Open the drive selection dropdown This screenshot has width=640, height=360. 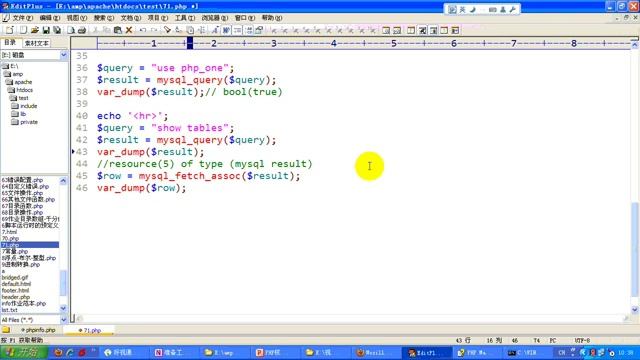(64, 55)
